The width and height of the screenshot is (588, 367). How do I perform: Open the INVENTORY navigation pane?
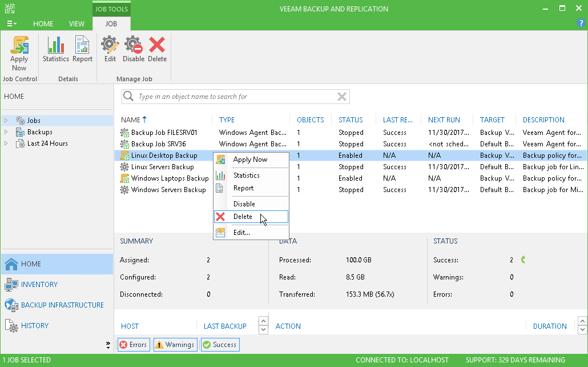pyautogui.click(x=57, y=284)
